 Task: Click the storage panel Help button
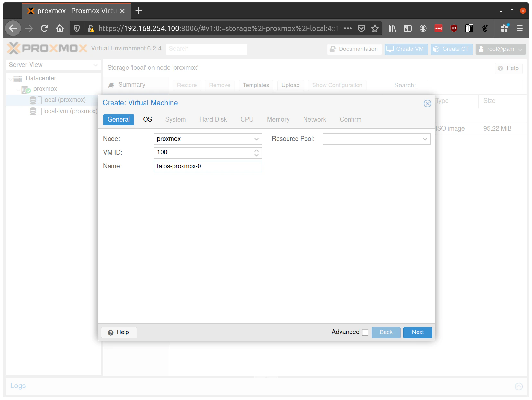click(x=509, y=68)
